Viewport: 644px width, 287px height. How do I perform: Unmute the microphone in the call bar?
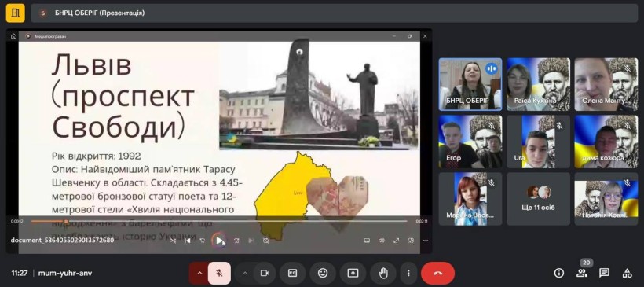219,273
